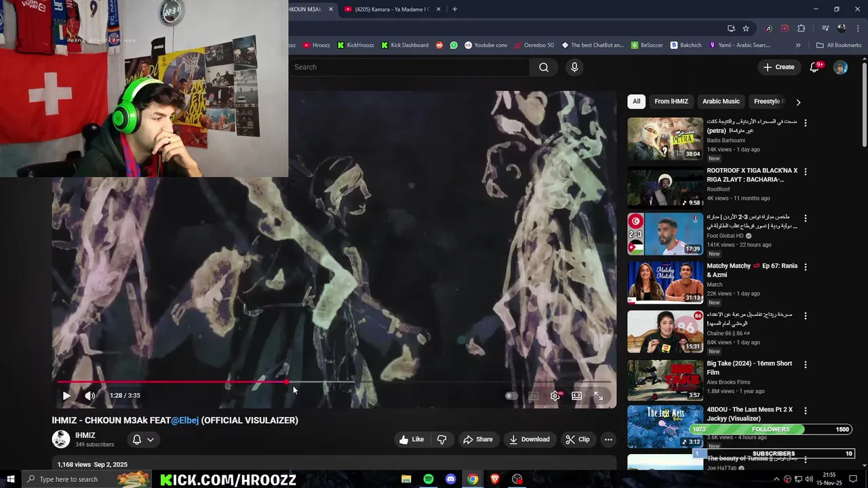Open Chrome three-dot menu
Image resolution: width=868 pixels, height=488 pixels.
pyautogui.click(x=858, y=28)
